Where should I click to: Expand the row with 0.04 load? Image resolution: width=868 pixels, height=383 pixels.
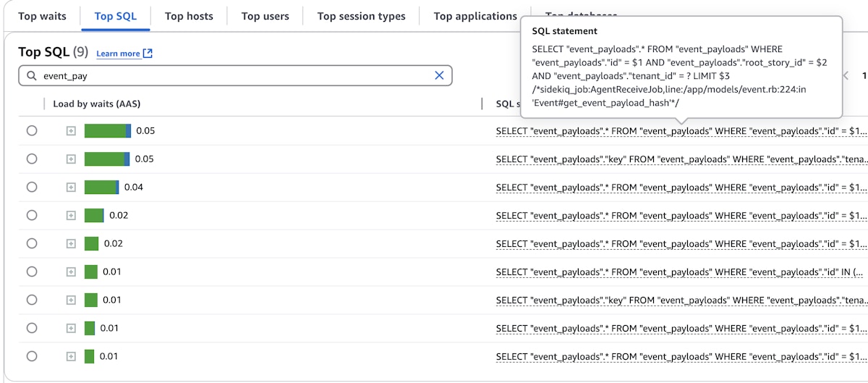tap(71, 188)
